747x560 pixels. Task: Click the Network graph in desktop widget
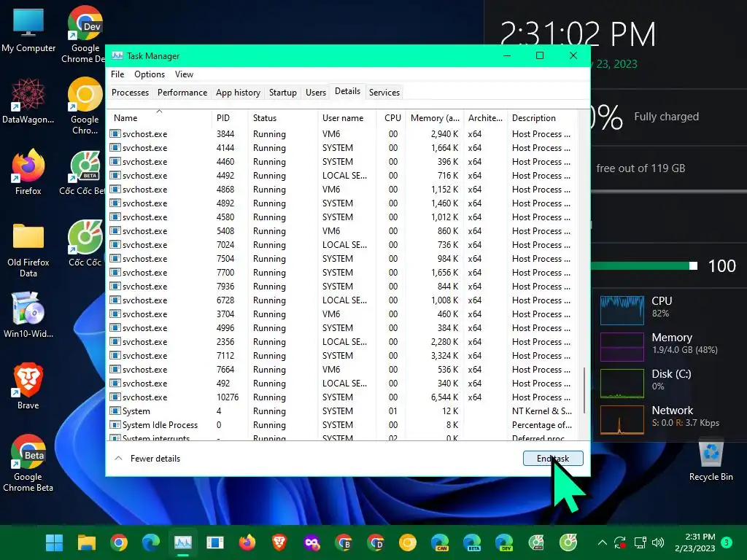coord(622,419)
